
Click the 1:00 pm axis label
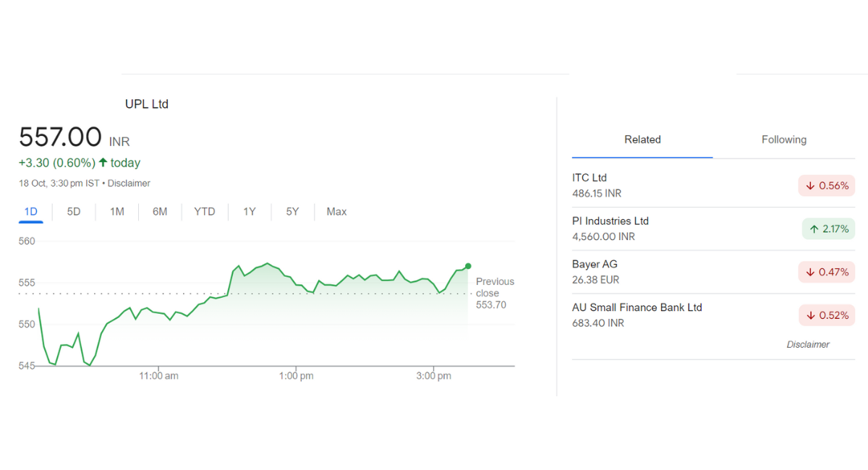point(296,376)
